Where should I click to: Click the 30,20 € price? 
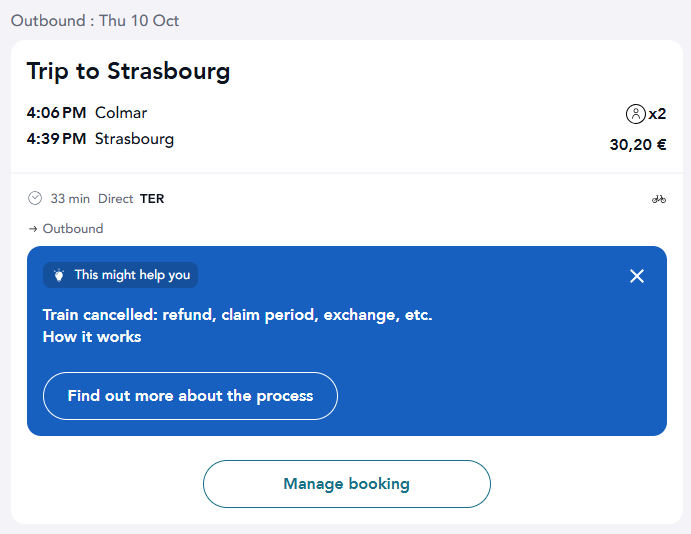click(638, 145)
